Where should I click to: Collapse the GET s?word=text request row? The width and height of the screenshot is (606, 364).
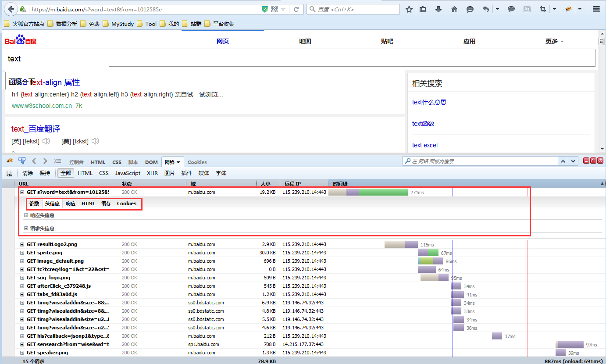click(x=22, y=192)
